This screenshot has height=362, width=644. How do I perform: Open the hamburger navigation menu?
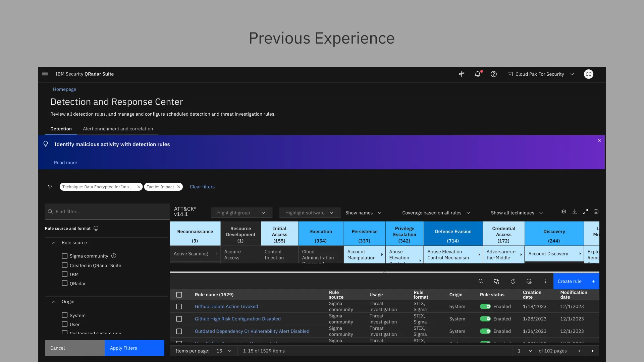(x=45, y=74)
